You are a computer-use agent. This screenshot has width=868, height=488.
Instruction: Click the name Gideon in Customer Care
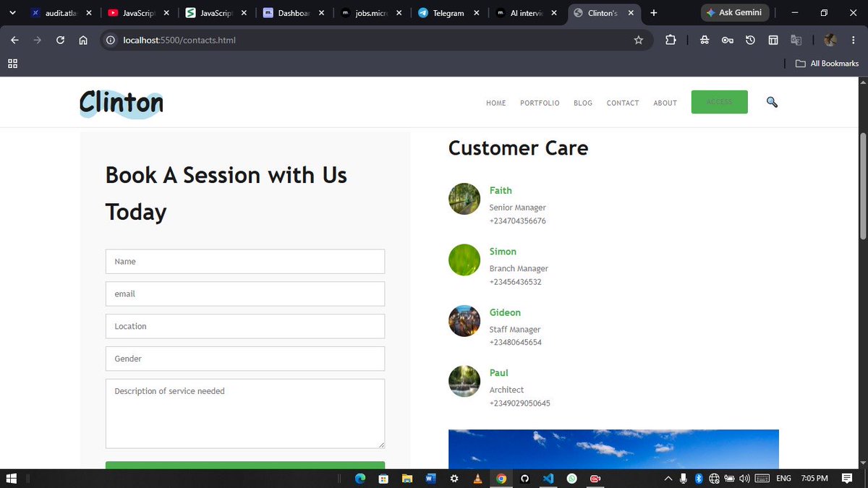coord(505,312)
